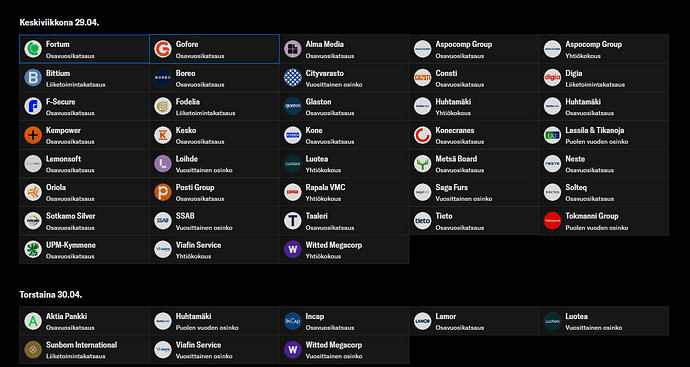Viewport: 690px width, 367px height.
Task: Open Witted Megacorp Vuosittainen osinko card
Action: coord(344,349)
